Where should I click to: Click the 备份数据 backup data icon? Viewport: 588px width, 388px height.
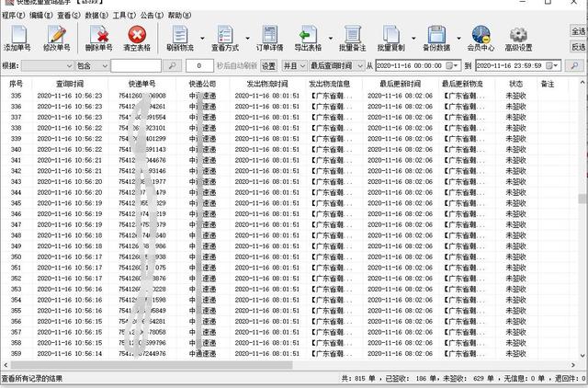click(x=436, y=38)
